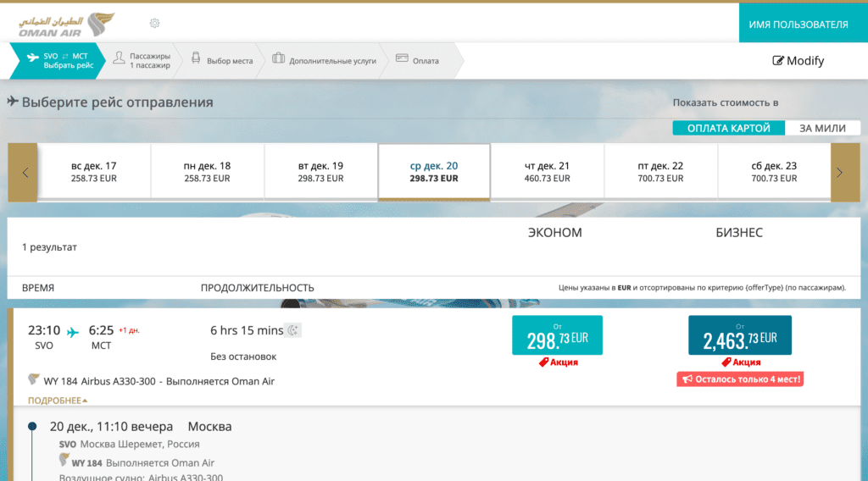Click SVO Москва Шеремет, Россия text
This screenshot has height=481, width=868.
130,444
